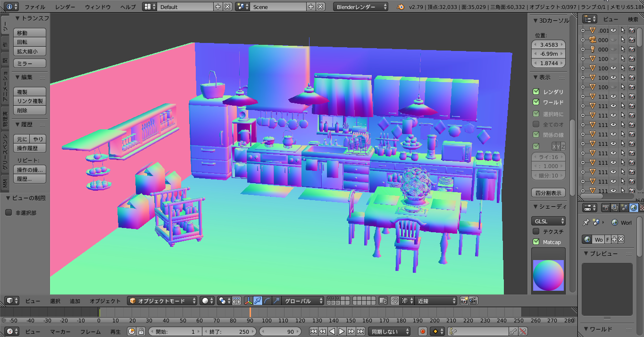The image size is (644, 337).
Task: Toggle snap during transform magnet icon
Action: (x=395, y=301)
